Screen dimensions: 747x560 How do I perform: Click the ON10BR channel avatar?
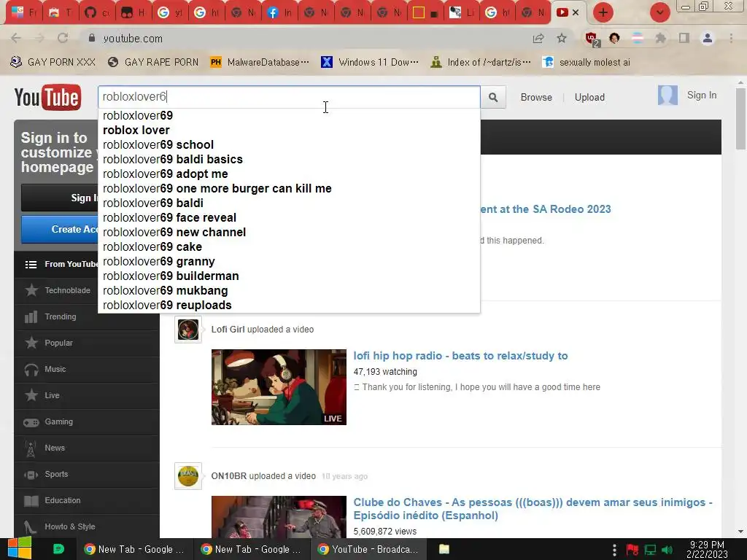coord(188,475)
